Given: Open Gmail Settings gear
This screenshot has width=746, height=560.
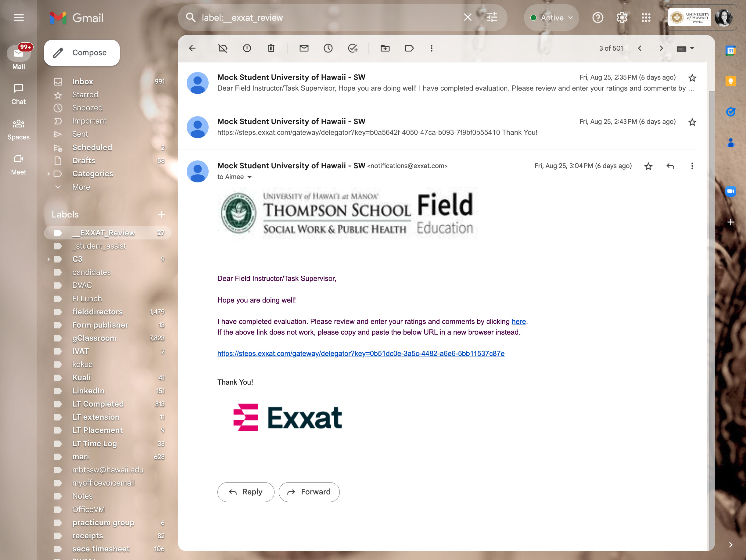Looking at the screenshot, I should coord(622,18).
